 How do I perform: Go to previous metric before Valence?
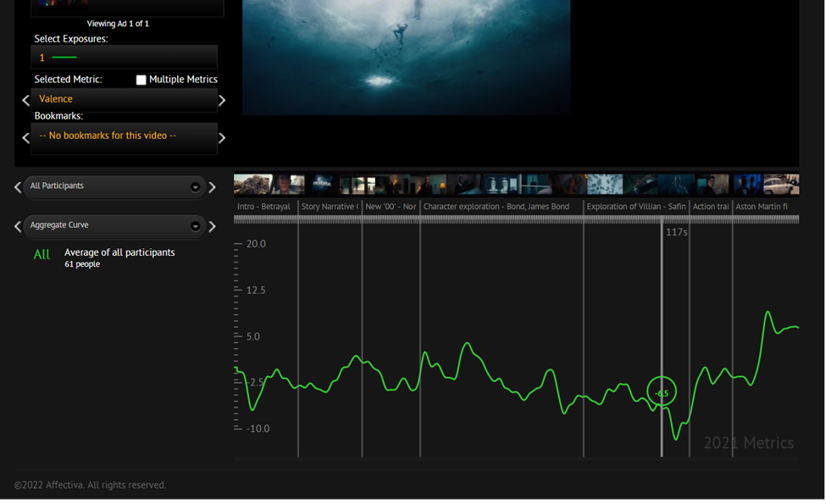click(25, 100)
